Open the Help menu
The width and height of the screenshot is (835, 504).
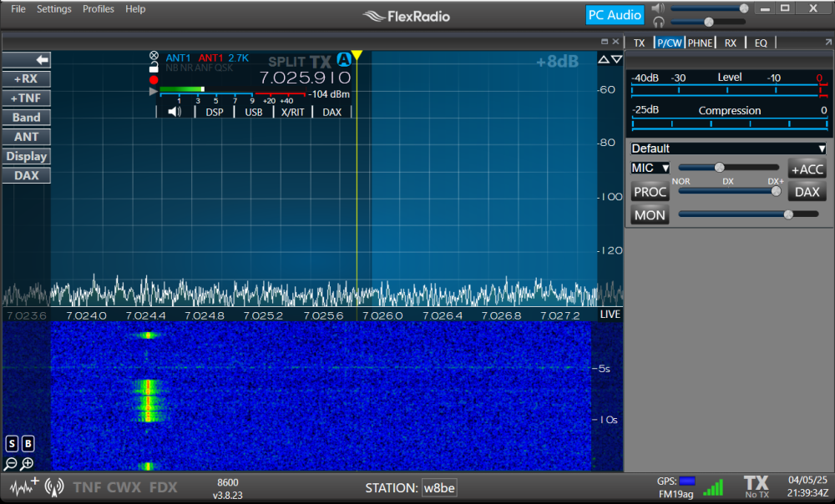[x=135, y=9]
